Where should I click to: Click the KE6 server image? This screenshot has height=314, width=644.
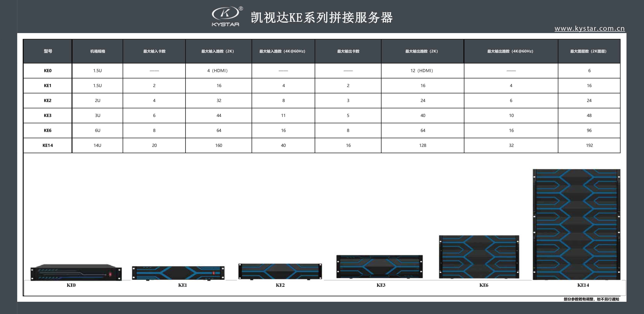tap(479, 257)
